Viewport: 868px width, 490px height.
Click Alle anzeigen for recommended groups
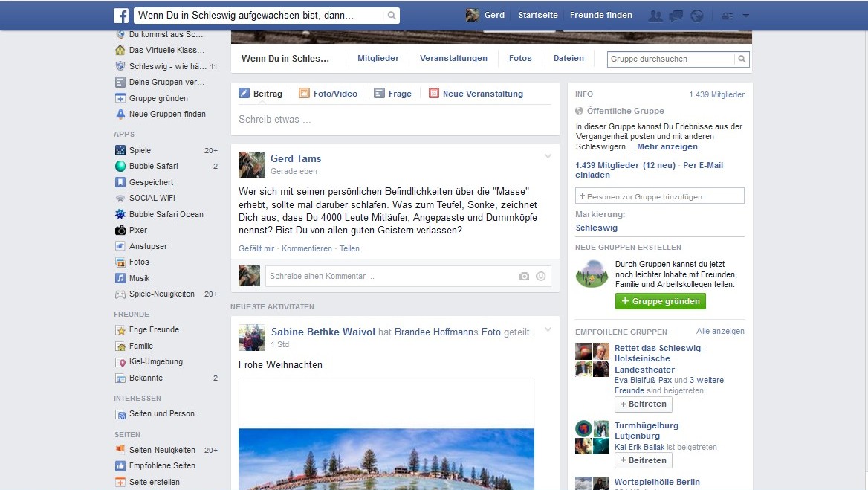coord(720,331)
